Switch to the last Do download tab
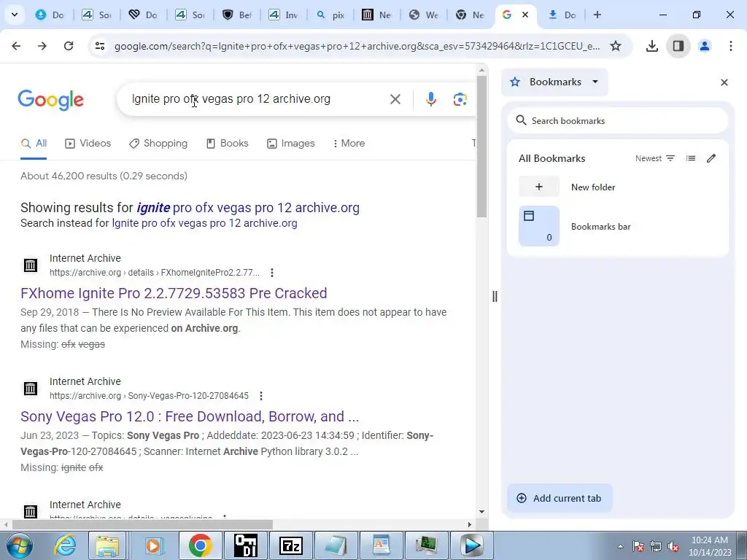The image size is (747, 560). (x=562, y=15)
